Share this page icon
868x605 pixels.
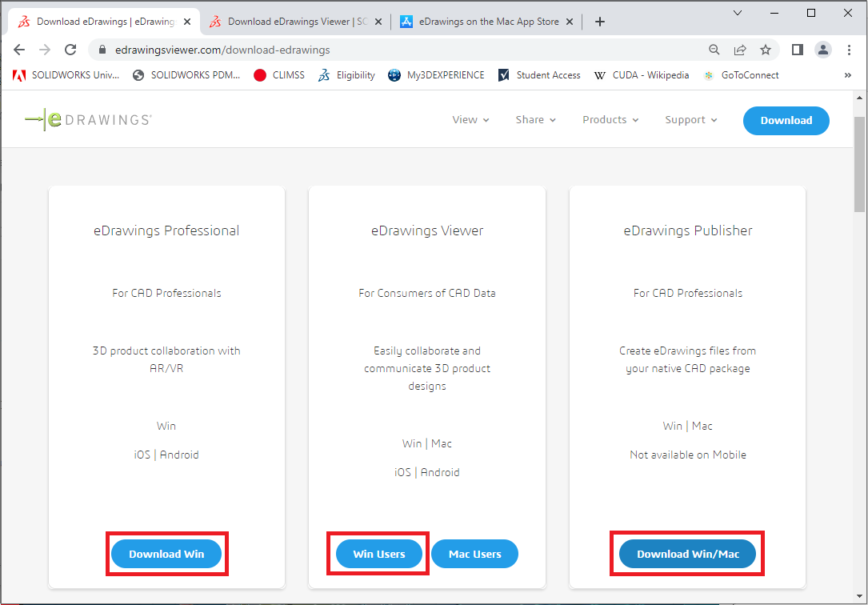[x=739, y=50]
